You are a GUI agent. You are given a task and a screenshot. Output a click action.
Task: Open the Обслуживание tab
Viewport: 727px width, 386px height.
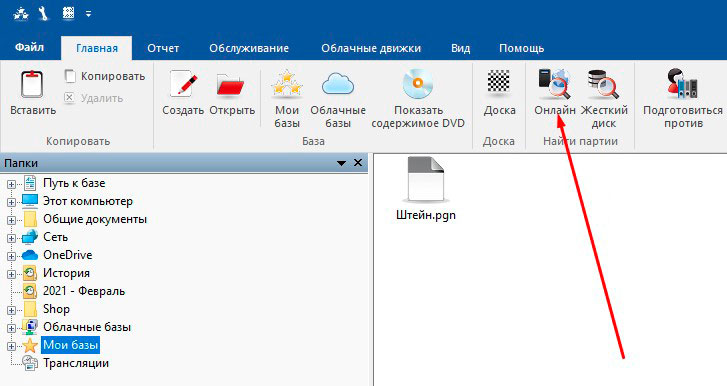[x=249, y=48]
